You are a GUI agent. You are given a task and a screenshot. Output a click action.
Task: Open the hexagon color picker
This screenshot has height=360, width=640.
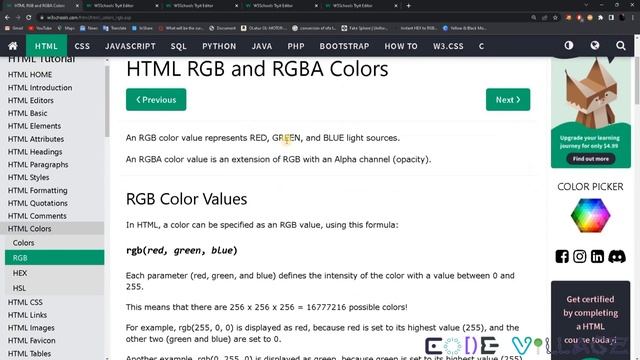pos(590,216)
